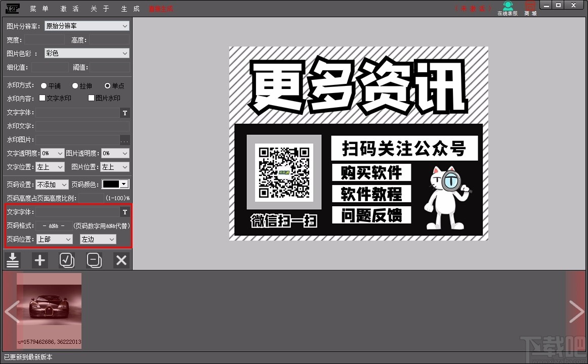This screenshot has width=588, height=364.
Task: Open 在线客服 online customer service
Action: click(x=508, y=8)
